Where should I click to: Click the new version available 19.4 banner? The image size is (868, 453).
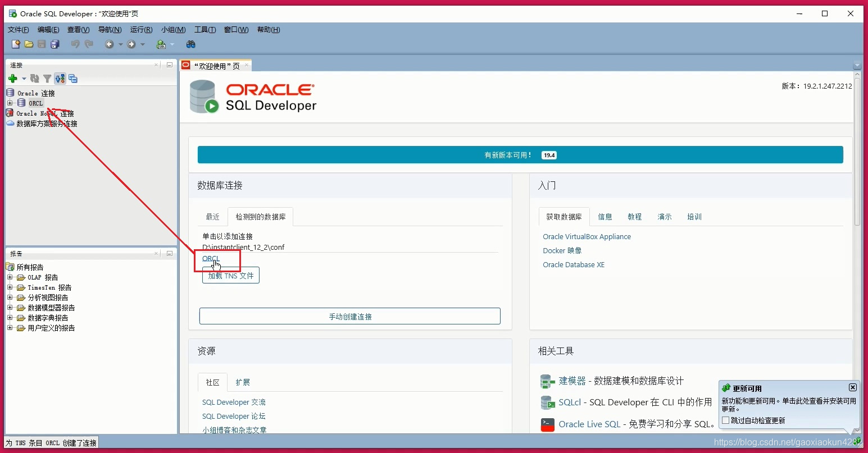[520, 155]
